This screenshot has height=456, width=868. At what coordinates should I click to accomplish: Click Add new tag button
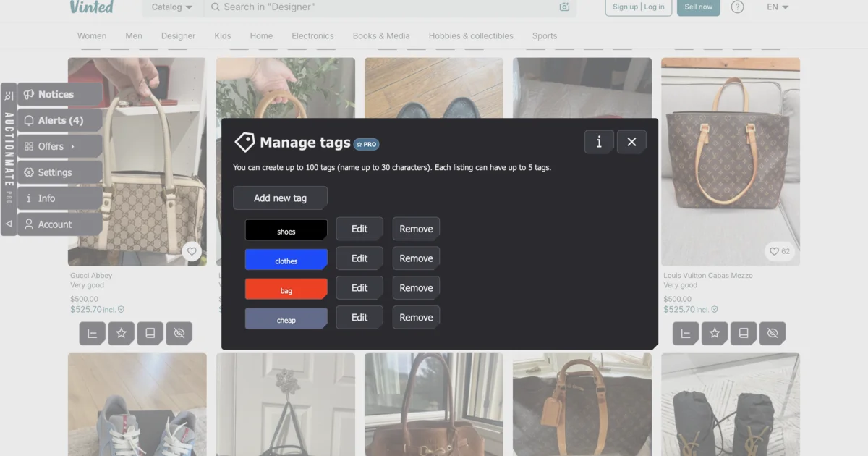tap(280, 198)
